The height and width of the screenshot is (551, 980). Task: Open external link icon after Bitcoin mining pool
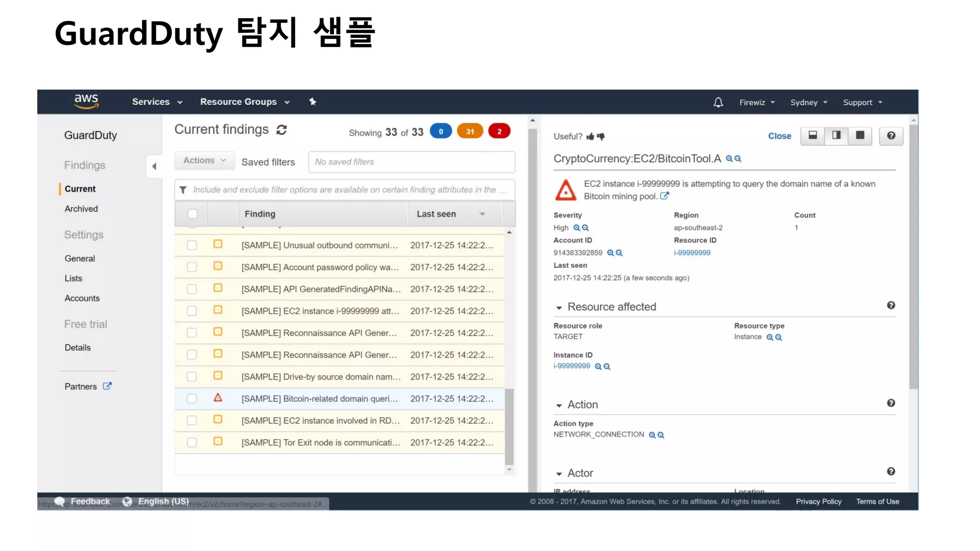pos(664,196)
